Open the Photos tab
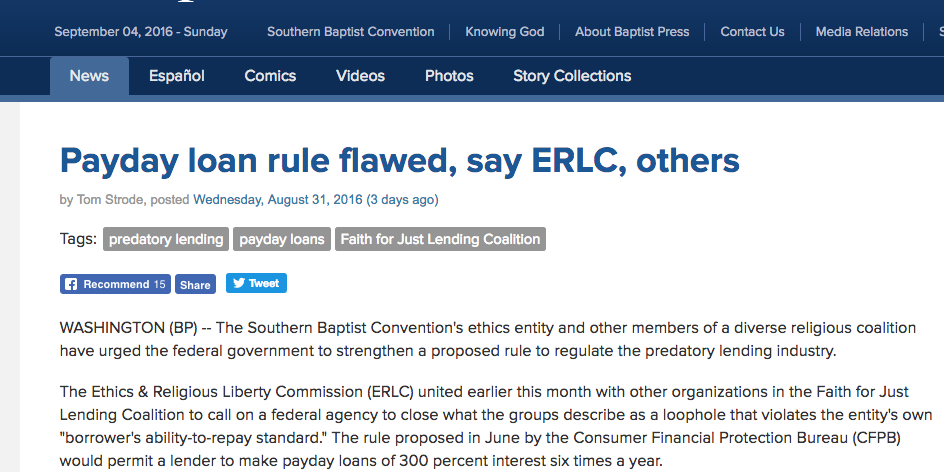The height and width of the screenshot is (472, 944). [x=449, y=76]
